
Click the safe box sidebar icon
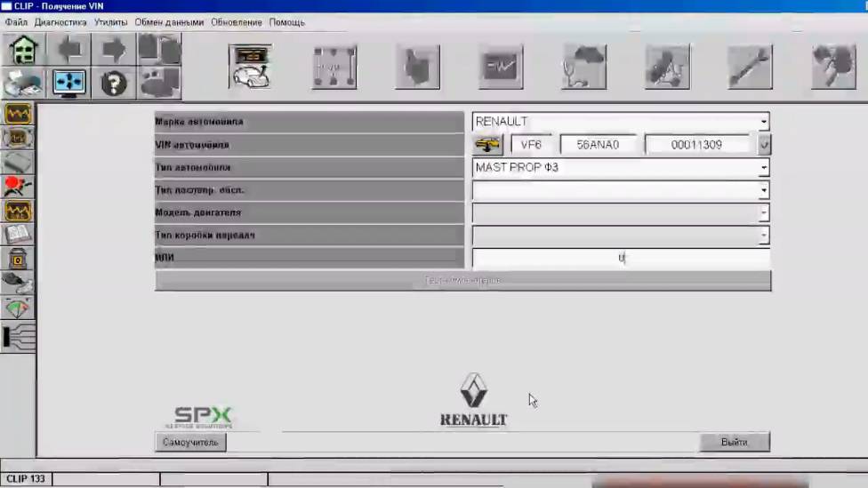point(18,259)
